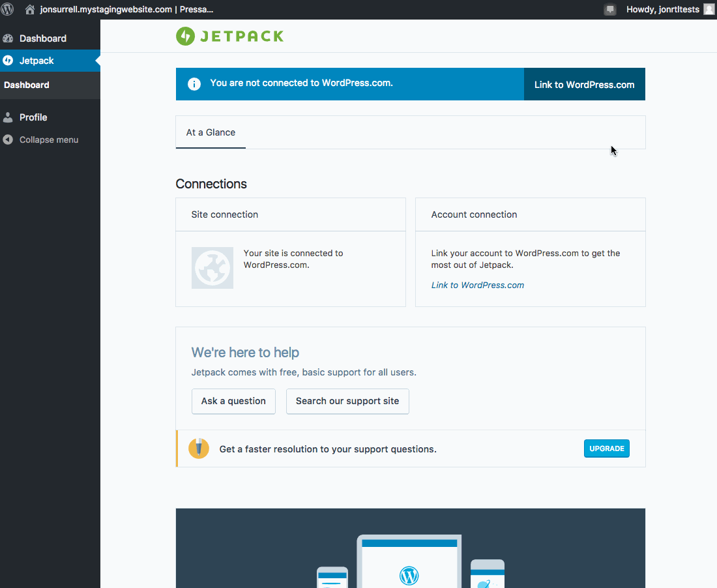Click 'Get a faster resolution' support text

pyautogui.click(x=328, y=449)
